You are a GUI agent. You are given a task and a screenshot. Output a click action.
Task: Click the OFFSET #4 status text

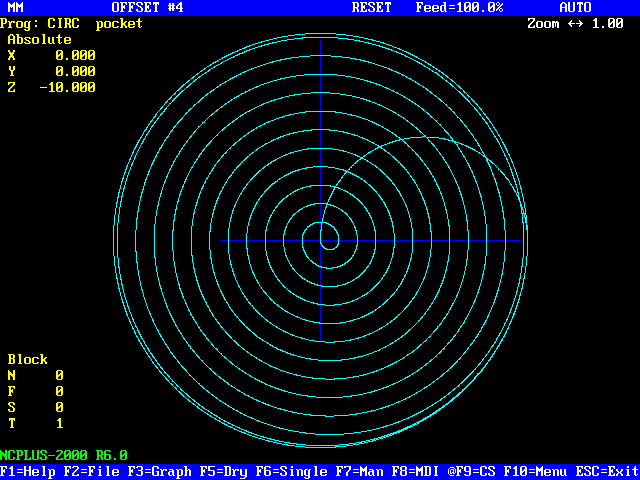tap(148, 7)
